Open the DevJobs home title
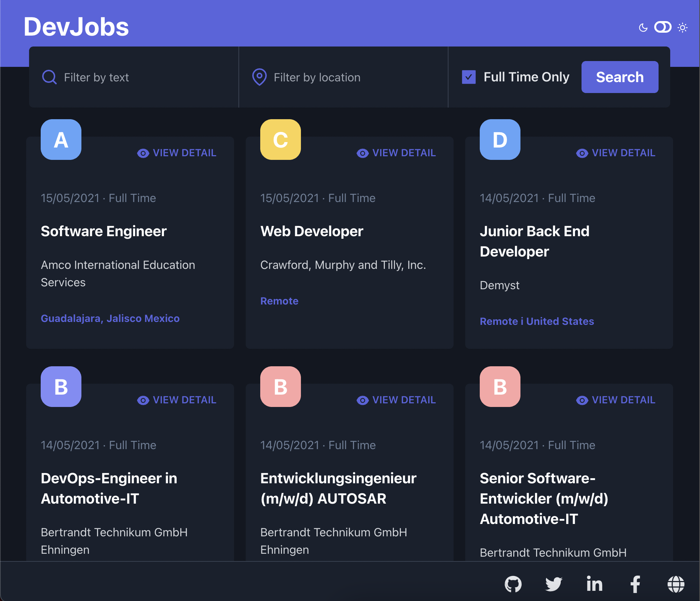The height and width of the screenshot is (601, 700). (x=76, y=27)
